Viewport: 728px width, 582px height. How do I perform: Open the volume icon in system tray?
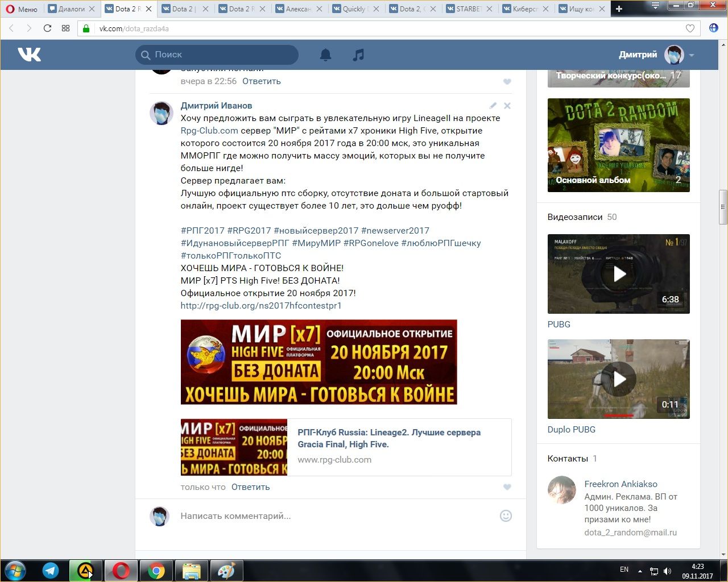[x=667, y=571]
